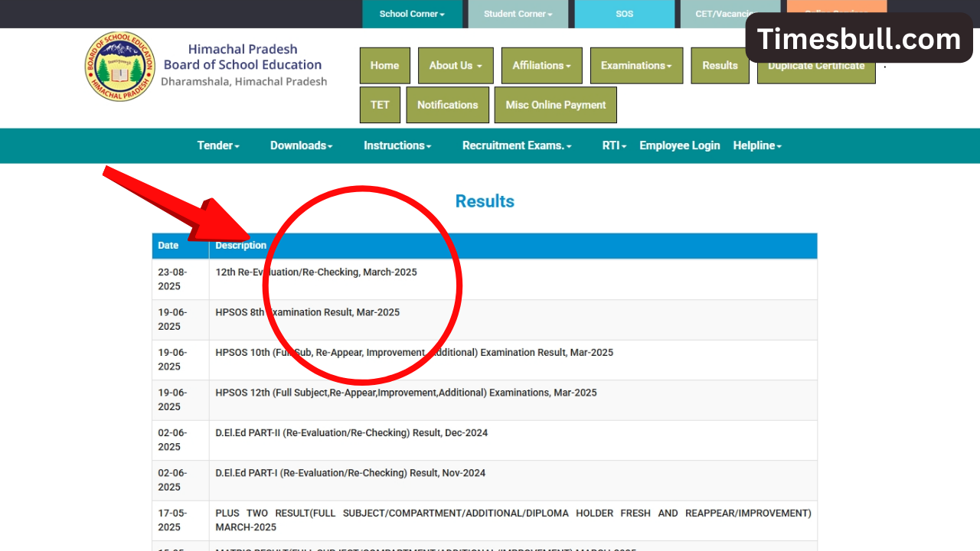This screenshot has height=551, width=980.
Task: Open the Employee Login link
Action: coord(679,145)
